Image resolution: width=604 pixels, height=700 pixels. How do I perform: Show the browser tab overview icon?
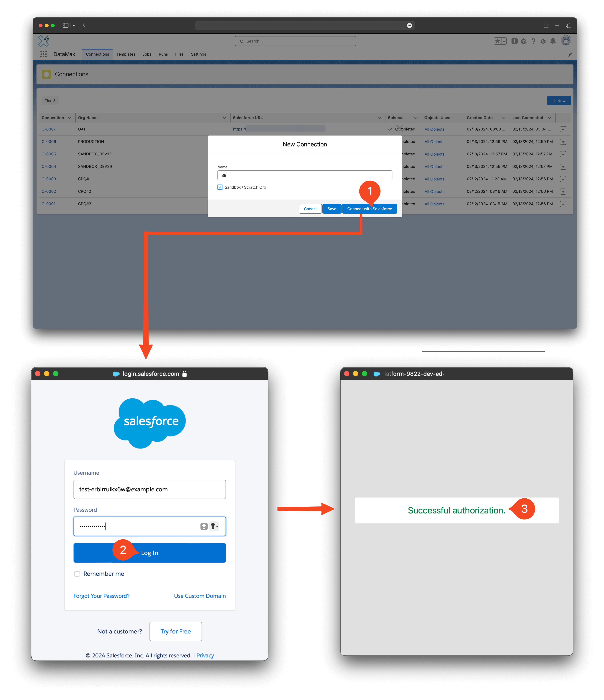point(568,25)
